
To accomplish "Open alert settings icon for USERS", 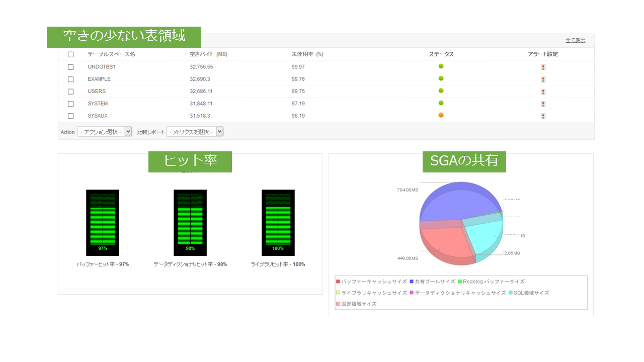I will pyautogui.click(x=543, y=92).
